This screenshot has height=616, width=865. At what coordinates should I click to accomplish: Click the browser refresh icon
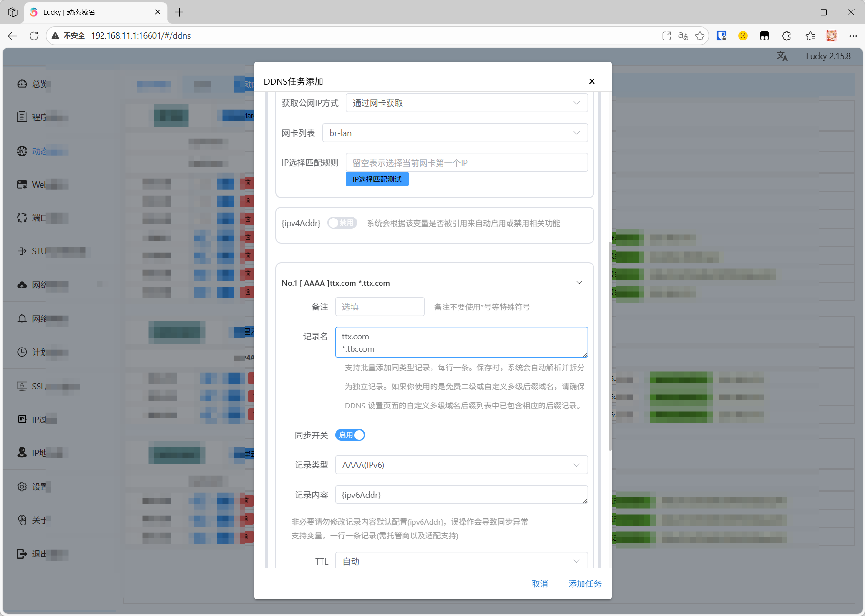[34, 36]
